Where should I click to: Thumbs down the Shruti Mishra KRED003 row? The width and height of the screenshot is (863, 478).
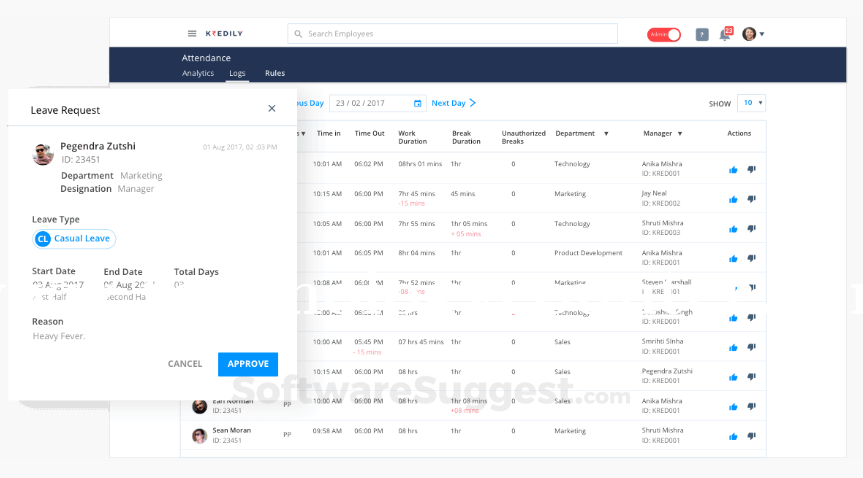click(x=752, y=229)
